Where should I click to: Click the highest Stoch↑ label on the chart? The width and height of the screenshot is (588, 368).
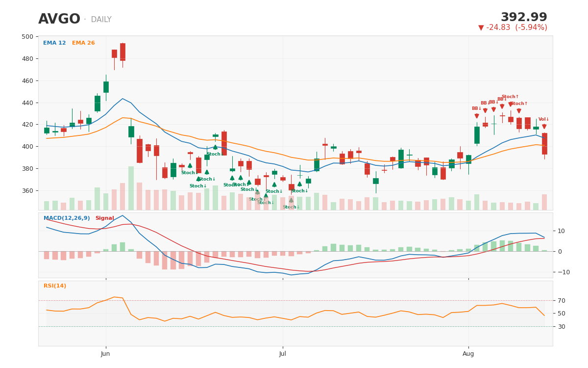[510, 97]
